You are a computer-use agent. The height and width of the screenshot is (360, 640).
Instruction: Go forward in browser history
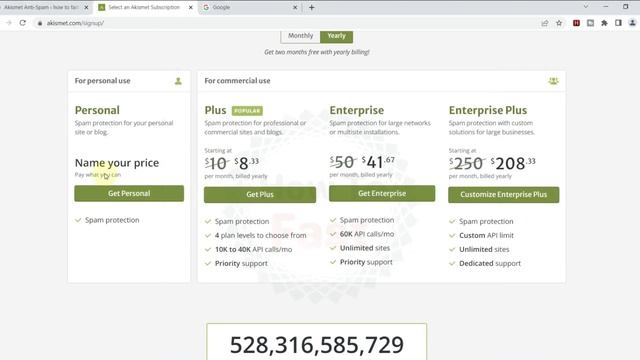tap(9, 23)
